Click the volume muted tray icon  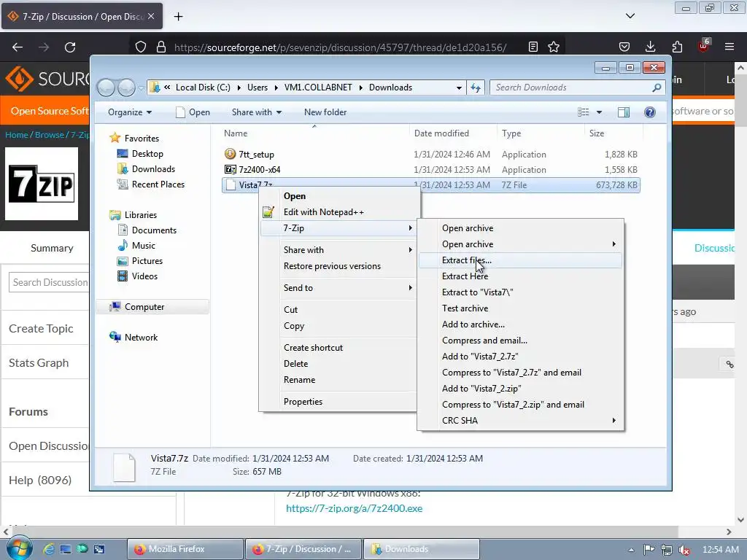pos(684,550)
